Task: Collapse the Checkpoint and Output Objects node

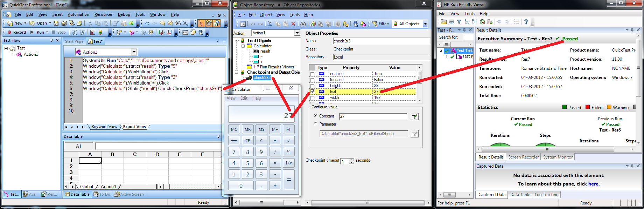Action: (237, 72)
